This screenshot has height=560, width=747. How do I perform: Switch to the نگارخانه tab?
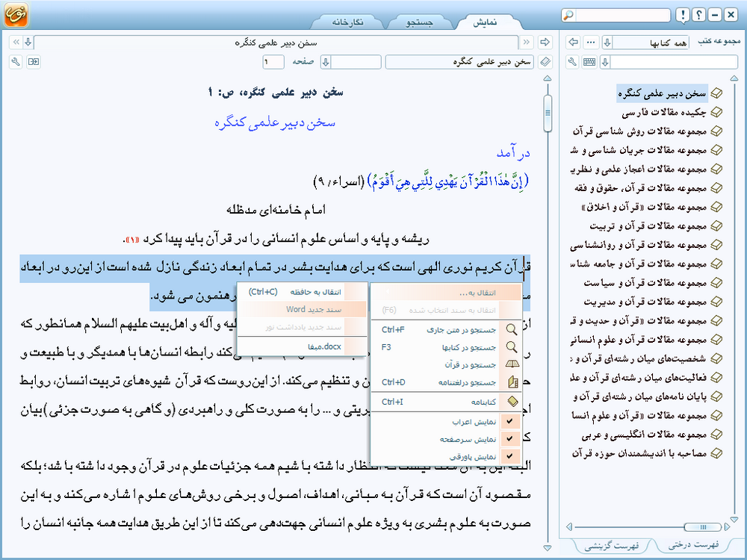coord(348,22)
